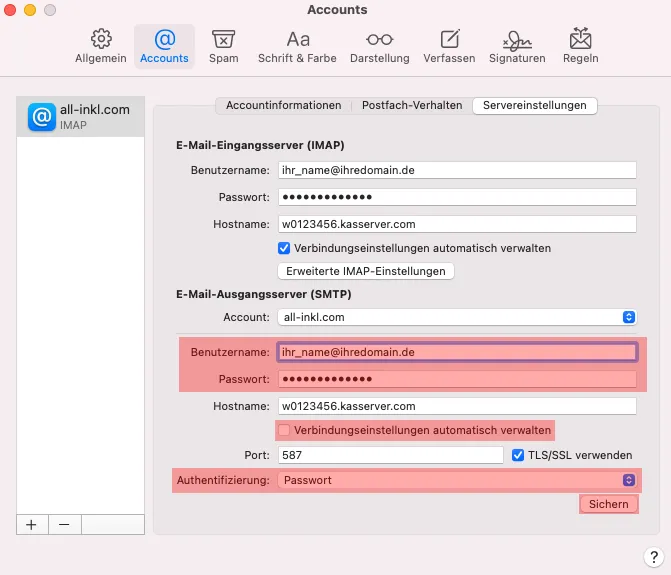Click the Port field showing 587
The image size is (671, 575).
coord(391,455)
